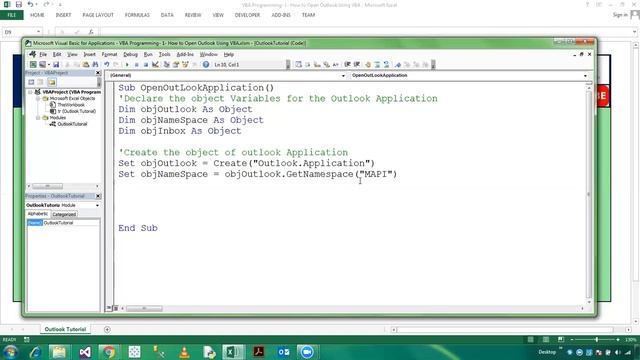The width and height of the screenshot is (640, 360).
Task: Open the Properties Window toolbar icon
Action: [176, 64]
